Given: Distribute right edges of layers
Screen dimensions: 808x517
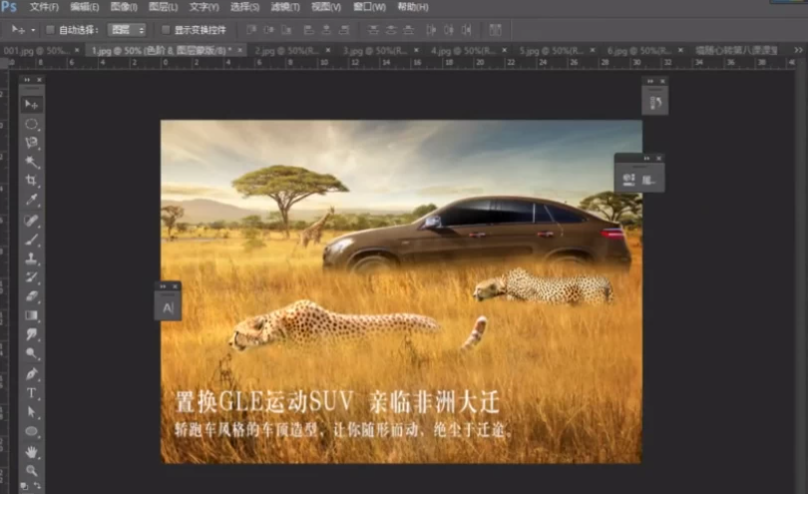Looking at the screenshot, I should click(466, 30).
